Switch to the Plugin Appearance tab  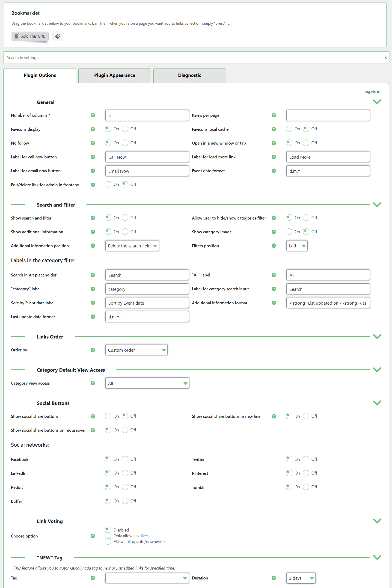[115, 75]
